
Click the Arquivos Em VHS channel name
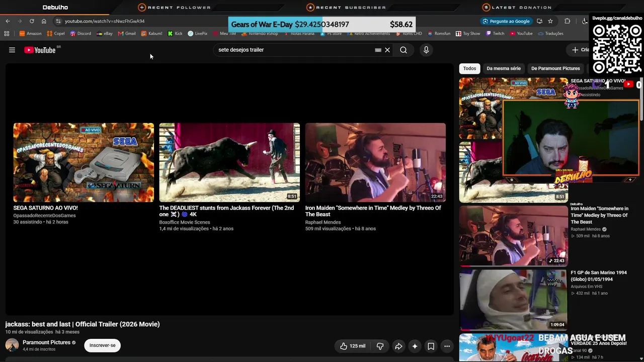[586, 287]
